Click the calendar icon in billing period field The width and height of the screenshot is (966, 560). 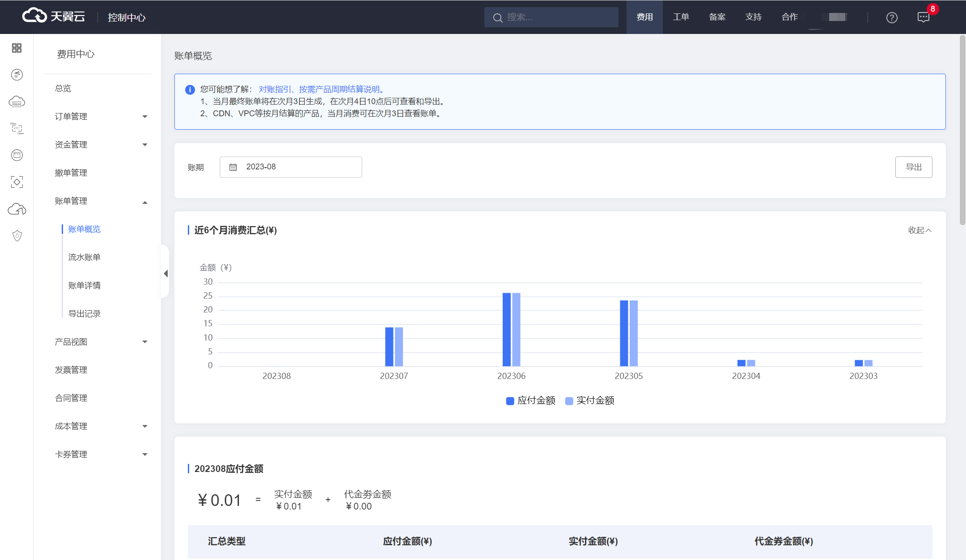[x=233, y=167]
